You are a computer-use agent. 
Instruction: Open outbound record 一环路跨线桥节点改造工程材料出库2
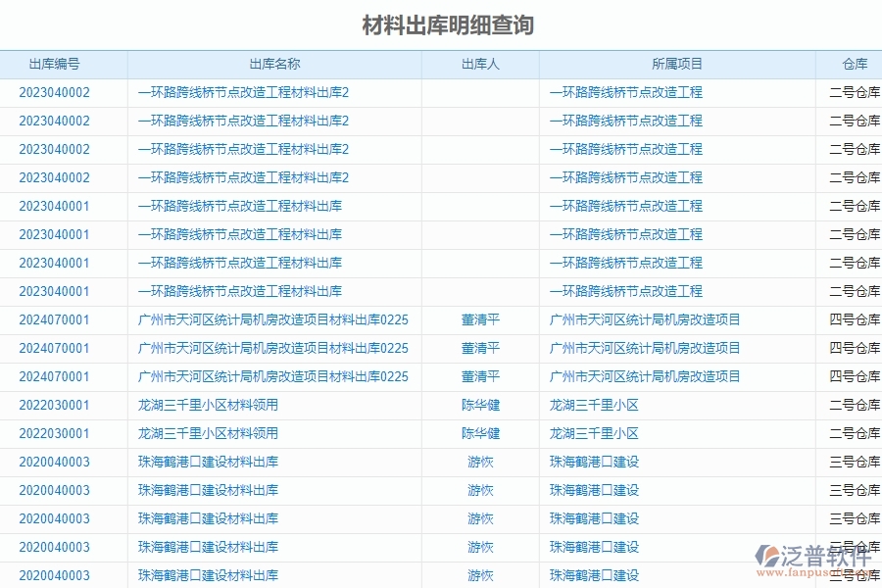coord(240,92)
